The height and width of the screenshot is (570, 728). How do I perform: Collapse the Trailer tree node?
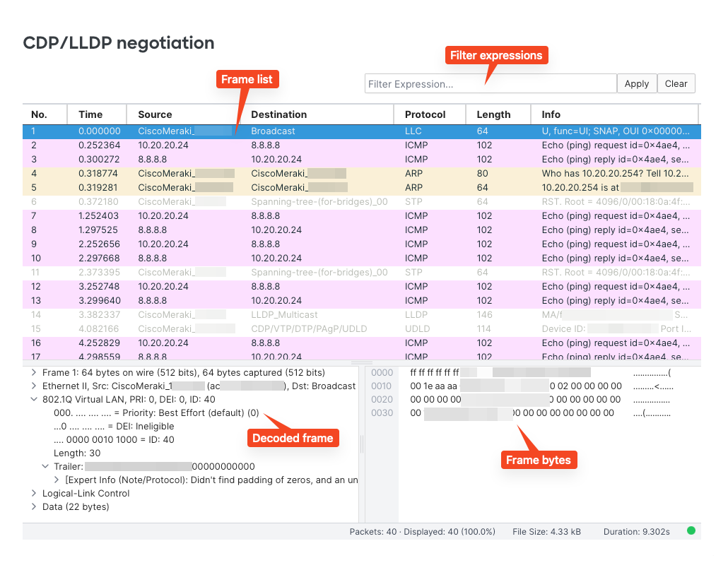pyautogui.click(x=45, y=466)
